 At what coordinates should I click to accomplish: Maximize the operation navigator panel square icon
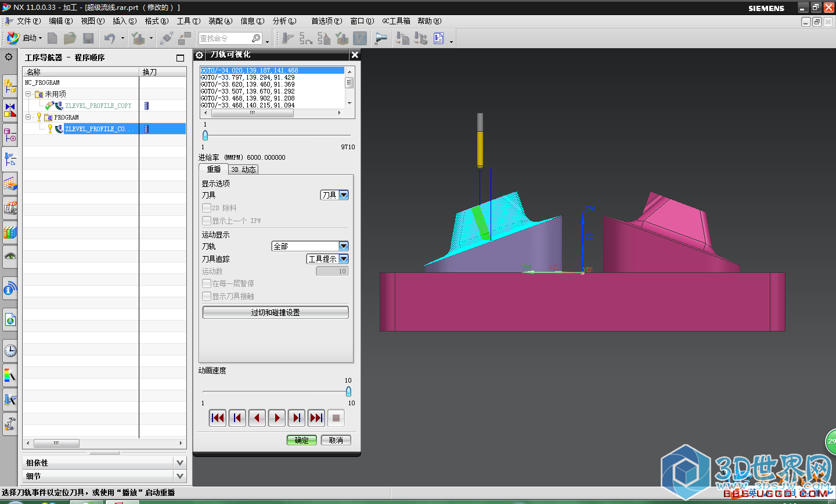pyautogui.click(x=180, y=57)
